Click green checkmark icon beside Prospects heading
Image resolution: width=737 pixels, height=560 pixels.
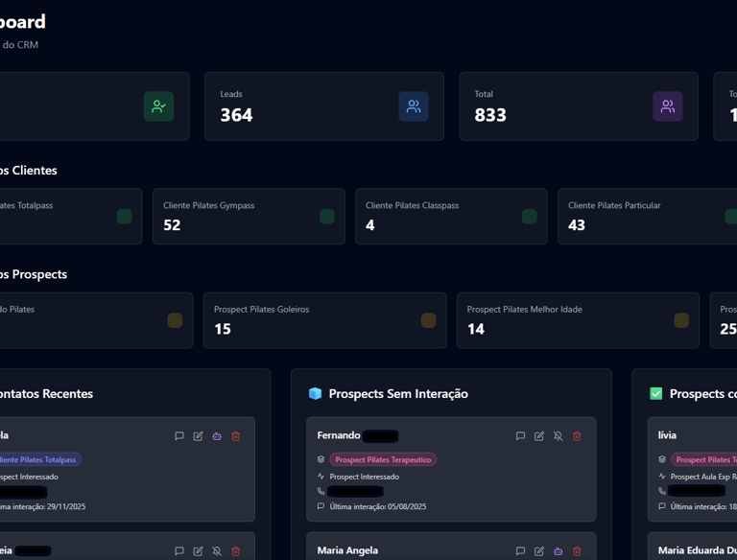click(x=655, y=394)
